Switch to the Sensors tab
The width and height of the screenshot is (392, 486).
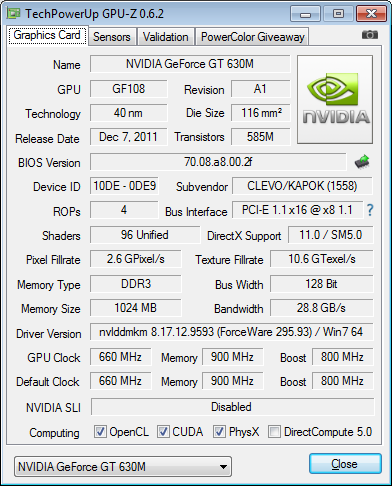click(x=112, y=37)
